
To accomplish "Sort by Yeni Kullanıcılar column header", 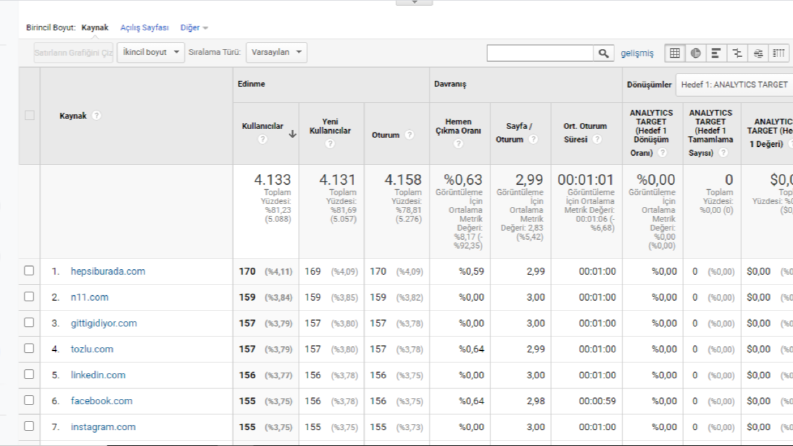I will tap(330, 126).
